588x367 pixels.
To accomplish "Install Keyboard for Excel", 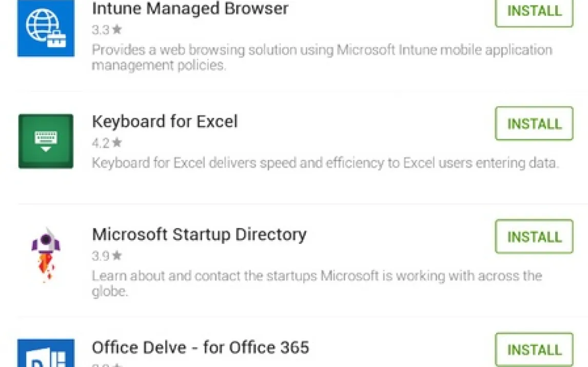I will tap(534, 124).
